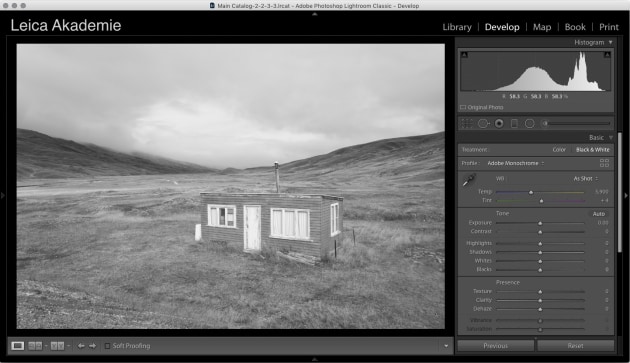Hide the right panel group
This screenshot has height=363, width=630.
pyautogui.click(x=626, y=195)
